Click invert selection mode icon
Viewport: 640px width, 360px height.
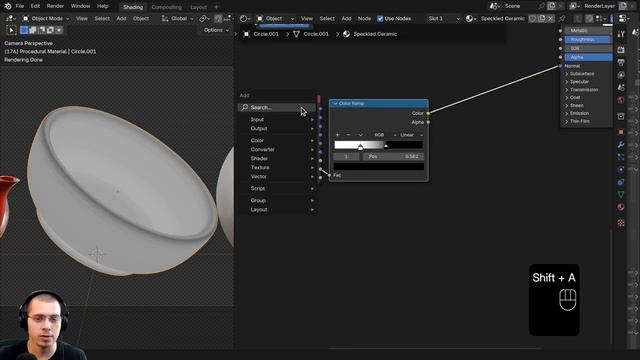[x=50, y=30]
